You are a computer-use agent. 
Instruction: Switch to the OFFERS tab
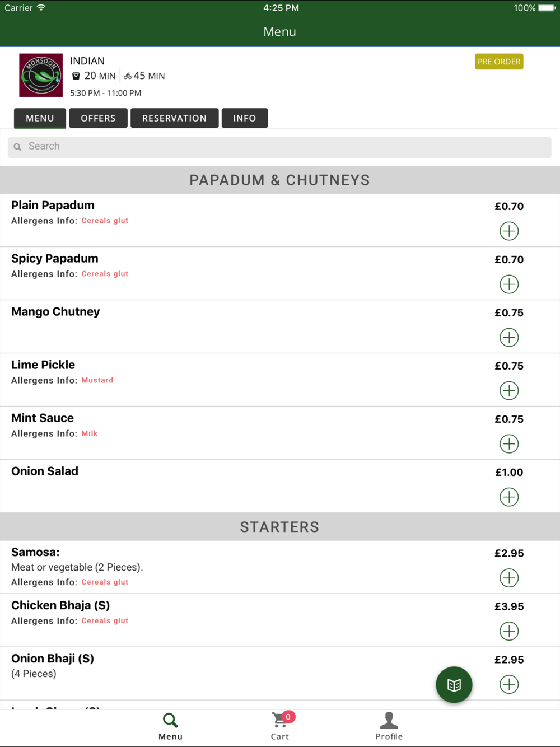(98, 118)
